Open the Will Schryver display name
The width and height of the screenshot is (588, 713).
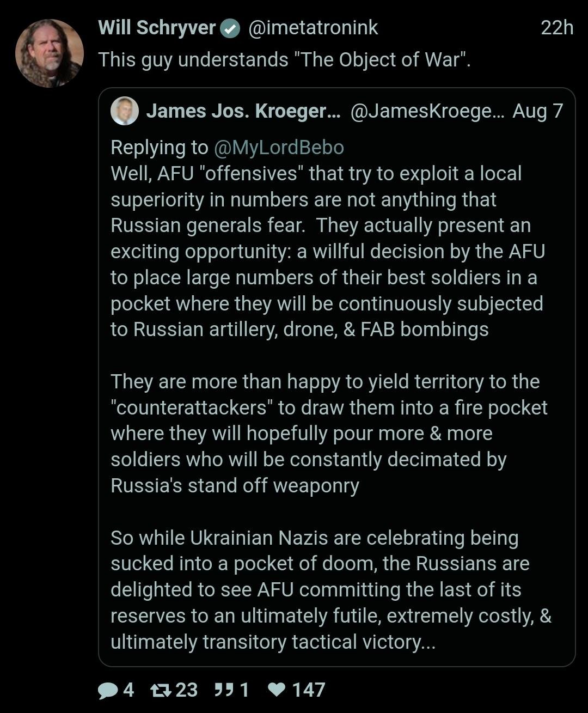[x=157, y=28]
